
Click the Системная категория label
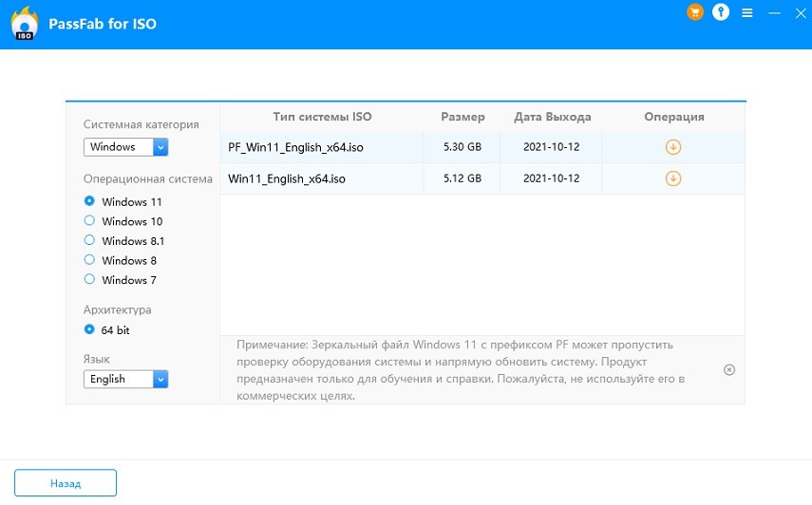pyautogui.click(x=141, y=124)
